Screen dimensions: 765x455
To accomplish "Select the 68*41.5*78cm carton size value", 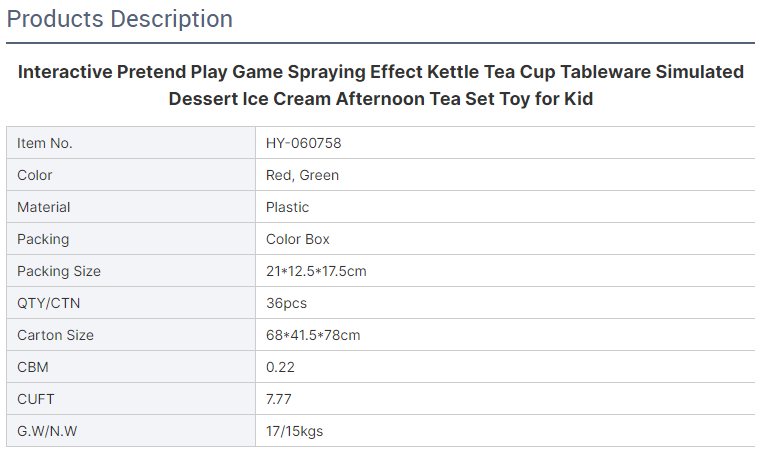I will [x=313, y=336].
